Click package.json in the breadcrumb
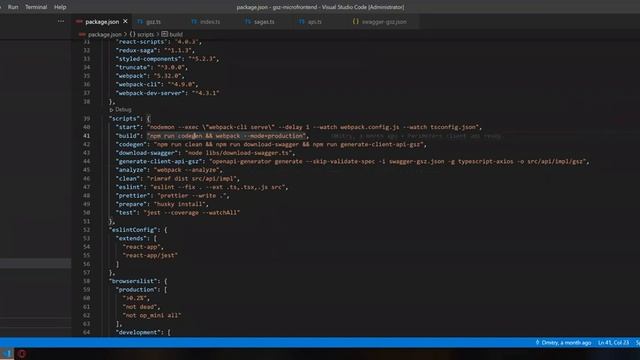Viewport: 640px width, 360px height. [x=105, y=34]
